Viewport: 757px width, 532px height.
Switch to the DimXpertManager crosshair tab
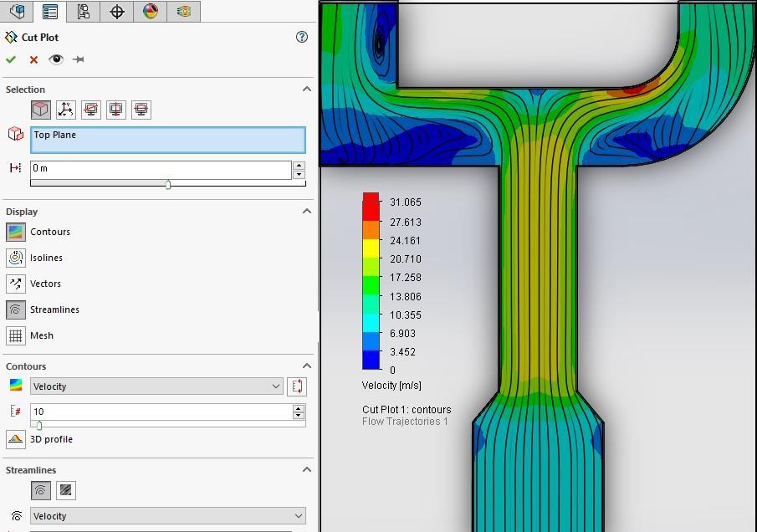pos(117,11)
